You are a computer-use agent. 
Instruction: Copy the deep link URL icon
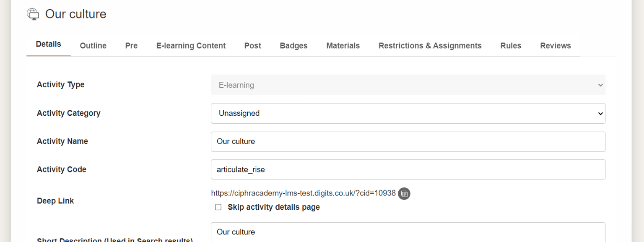404,193
